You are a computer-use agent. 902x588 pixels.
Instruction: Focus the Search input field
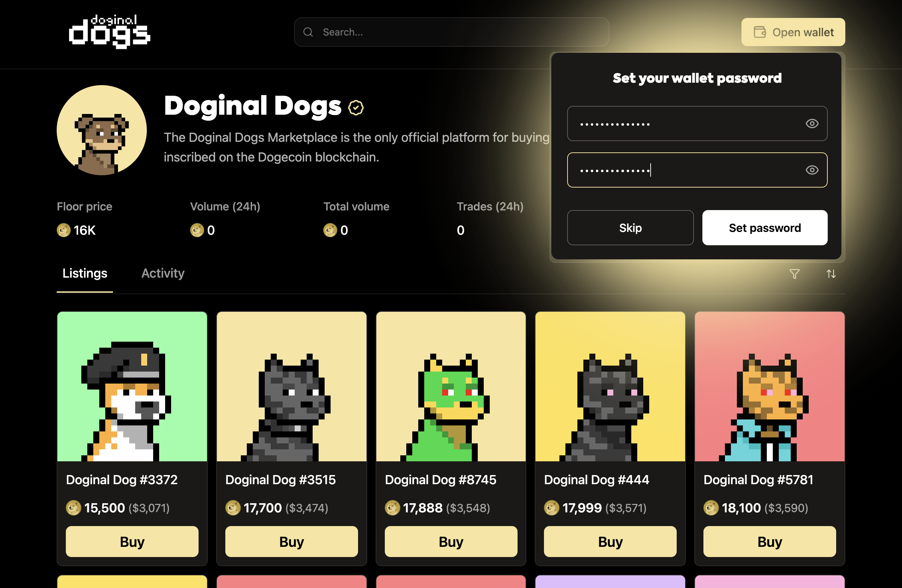coord(451,32)
